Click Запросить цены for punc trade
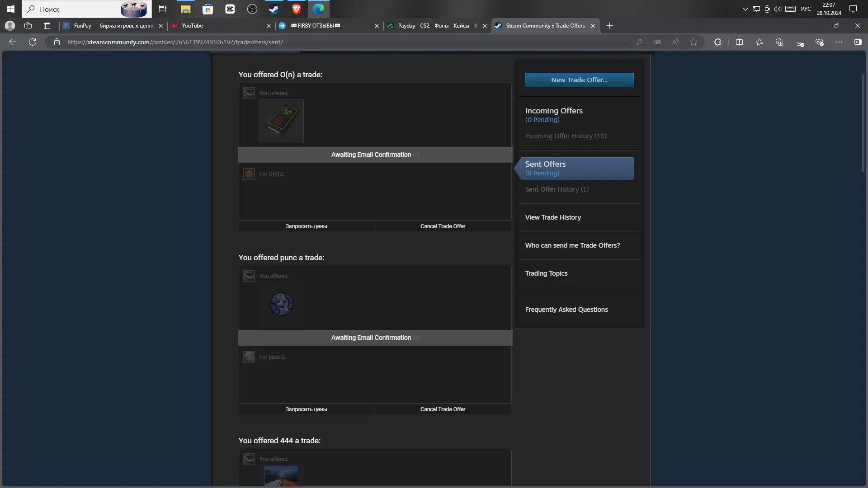This screenshot has width=868, height=488. pos(306,409)
